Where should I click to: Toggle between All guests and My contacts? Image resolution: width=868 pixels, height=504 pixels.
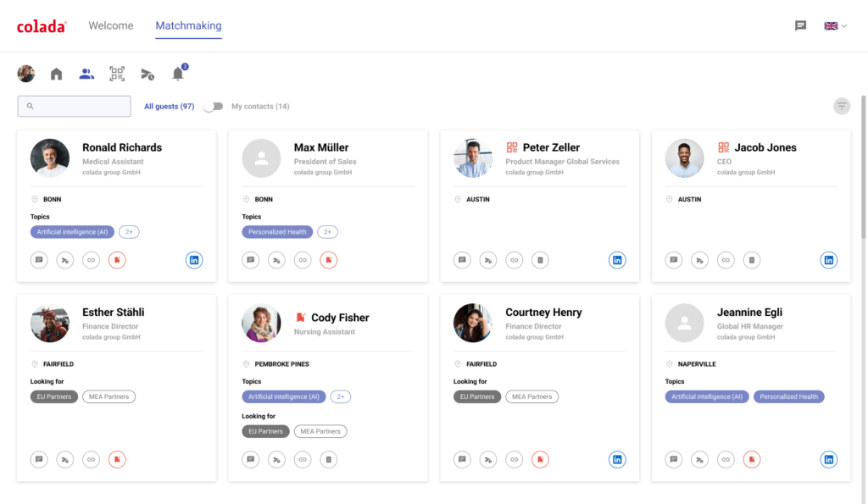(x=213, y=106)
